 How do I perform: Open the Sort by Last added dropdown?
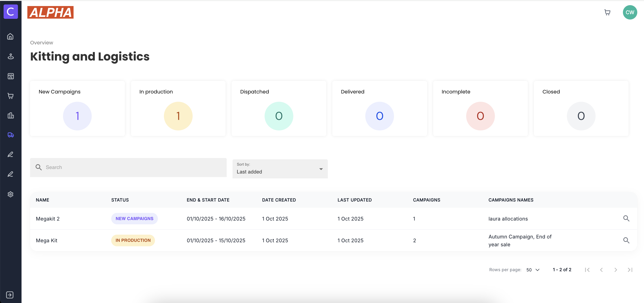click(x=280, y=169)
